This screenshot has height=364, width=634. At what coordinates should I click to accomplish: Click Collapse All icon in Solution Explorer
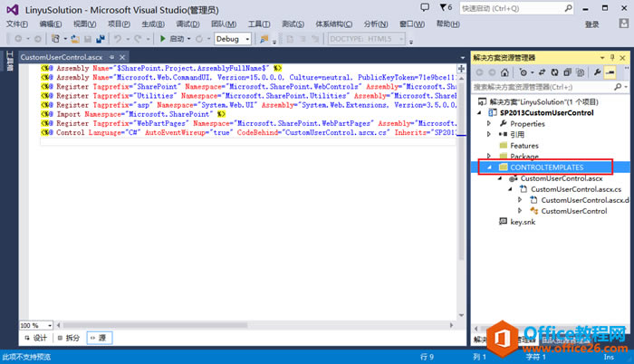(x=567, y=72)
